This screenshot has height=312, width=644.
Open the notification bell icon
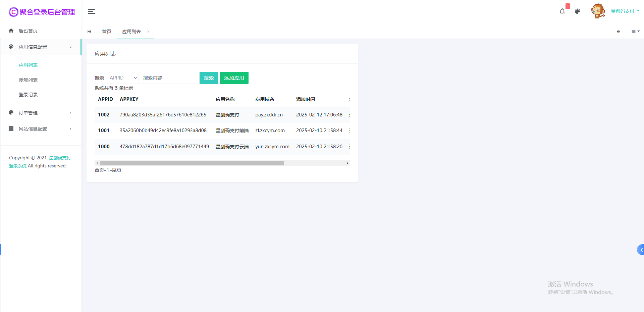coord(562,11)
